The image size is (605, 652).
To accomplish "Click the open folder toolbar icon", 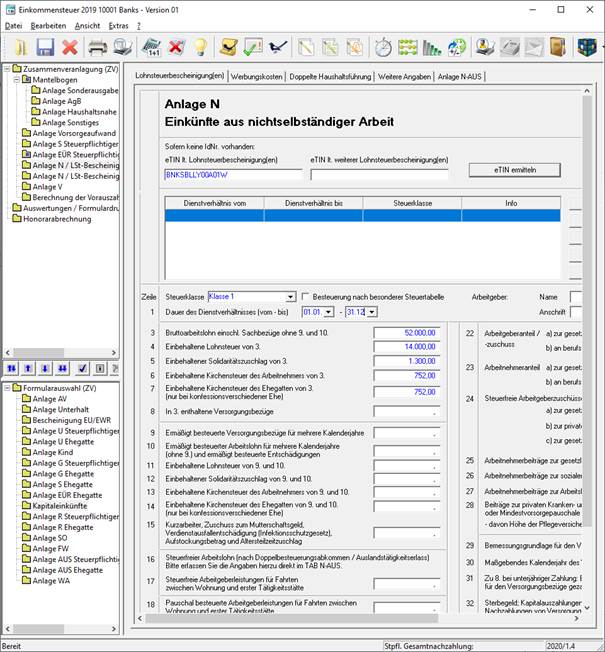I will pyautogui.click(x=21, y=47).
